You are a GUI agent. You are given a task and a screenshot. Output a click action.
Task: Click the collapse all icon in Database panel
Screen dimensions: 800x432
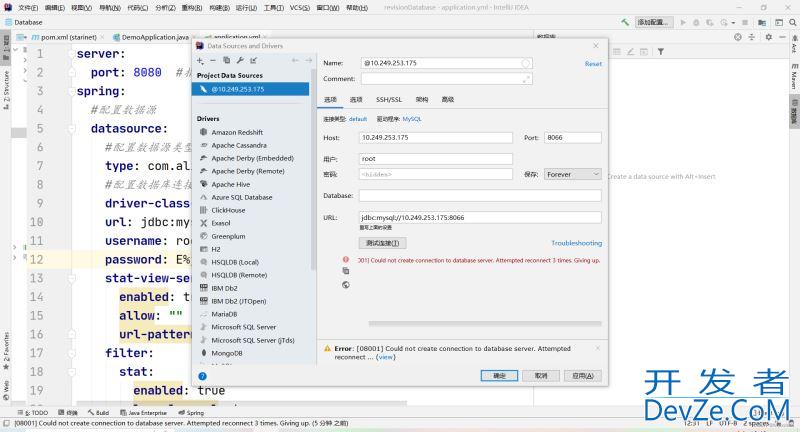coord(752,37)
